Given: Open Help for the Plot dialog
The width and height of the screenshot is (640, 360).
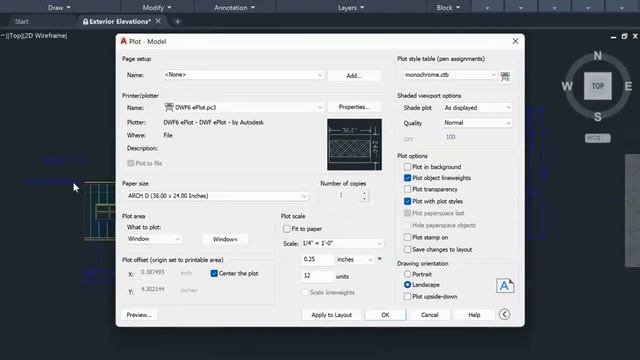Looking at the screenshot, I should 474,315.
